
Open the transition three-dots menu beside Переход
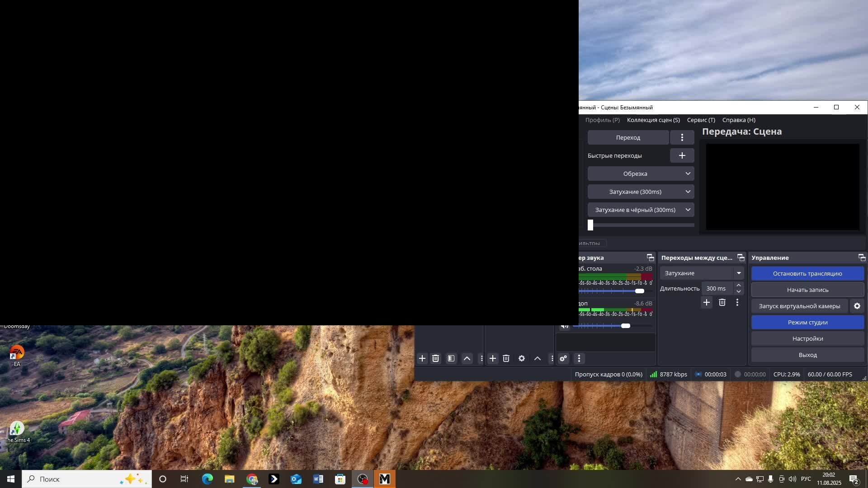point(682,137)
